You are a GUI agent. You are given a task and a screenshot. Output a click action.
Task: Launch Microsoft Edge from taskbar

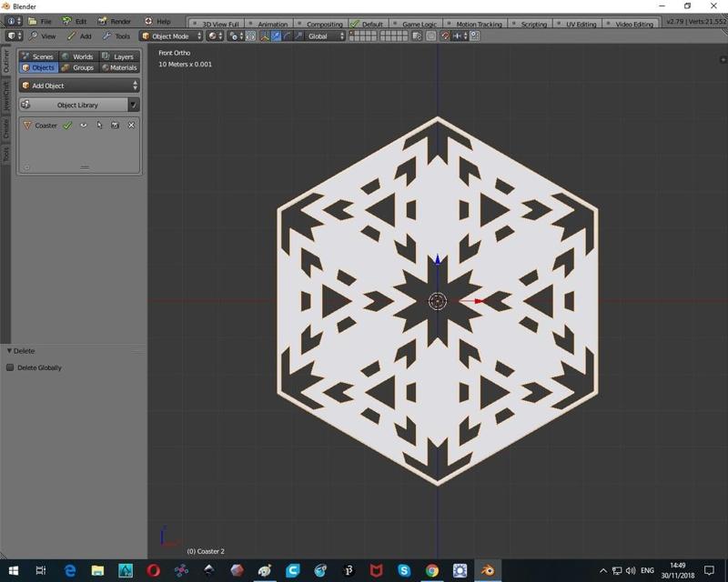70,570
